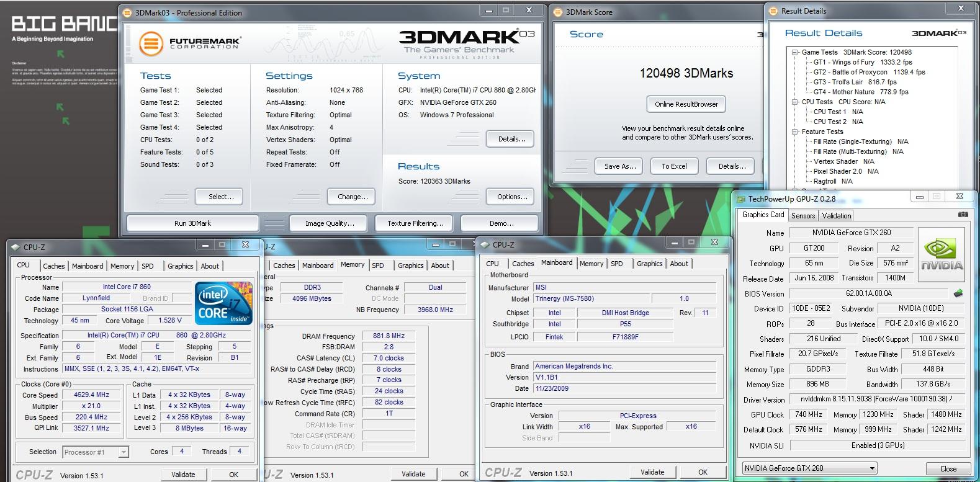Select GT3 - Troll's Lair result row
The width and height of the screenshot is (980, 482).
click(x=855, y=82)
